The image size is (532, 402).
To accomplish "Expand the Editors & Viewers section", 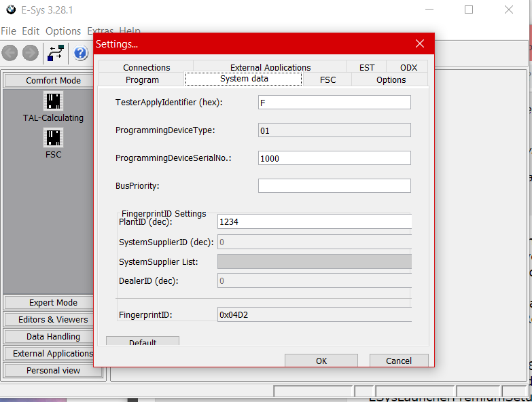I will 53,320.
